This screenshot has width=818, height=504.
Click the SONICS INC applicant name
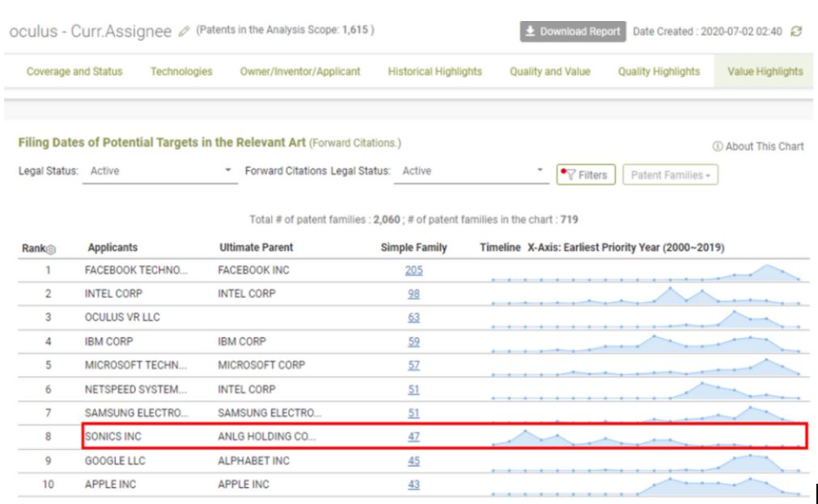(112, 436)
